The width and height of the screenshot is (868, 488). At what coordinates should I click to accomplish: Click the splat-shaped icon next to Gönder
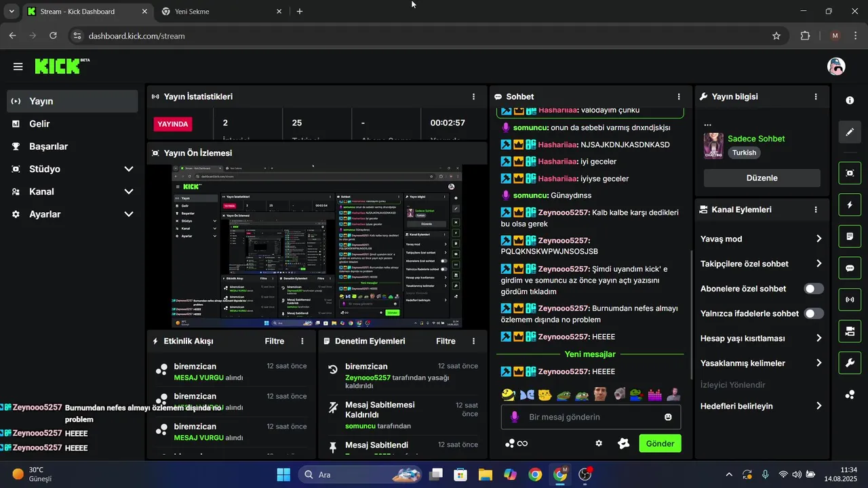pyautogui.click(x=624, y=443)
